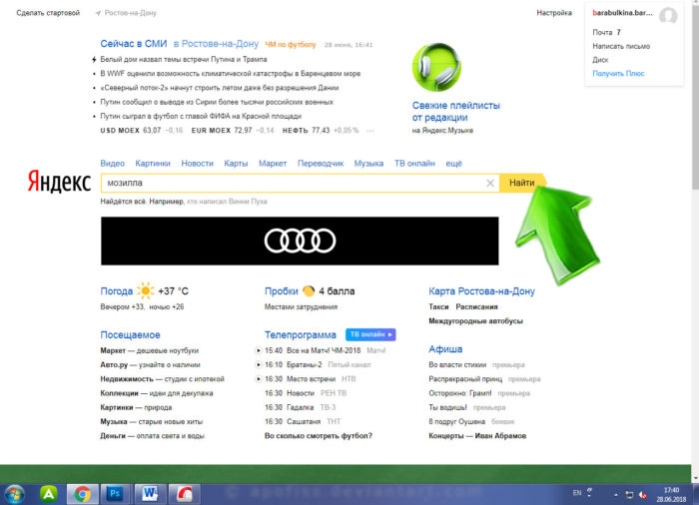Open Почта mailbox link

coord(602,32)
